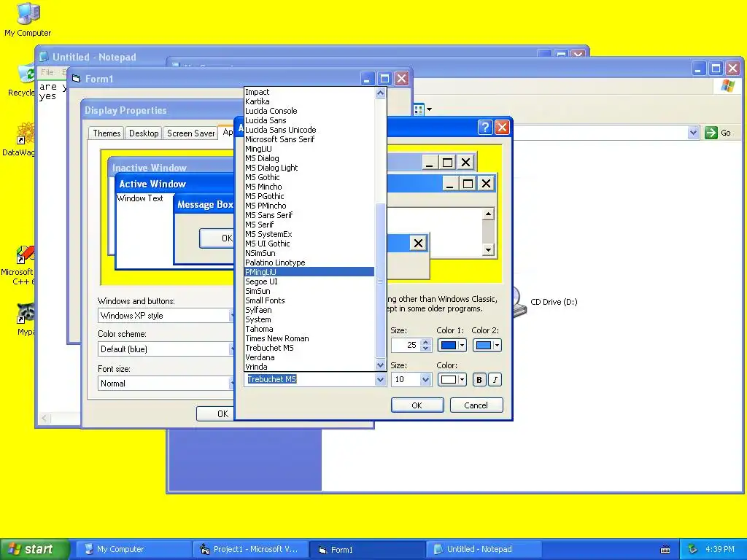Click the font list scrollbar thumb
747x560 pixels.
(x=380, y=281)
